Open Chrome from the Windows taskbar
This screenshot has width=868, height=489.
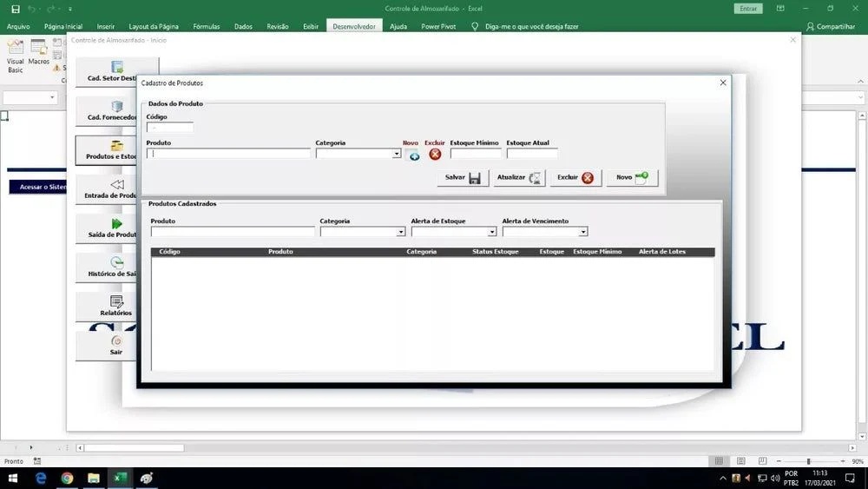coord(67,479)
